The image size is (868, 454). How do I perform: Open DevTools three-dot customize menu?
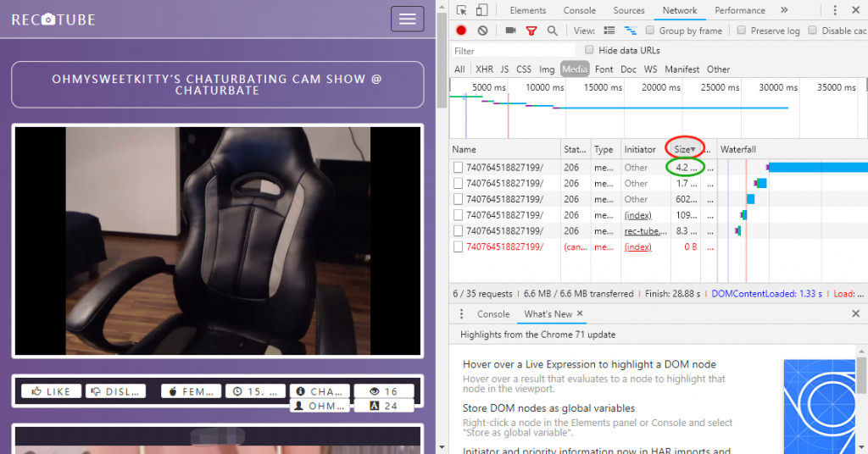pyautogui.click(x=835, y=10)
